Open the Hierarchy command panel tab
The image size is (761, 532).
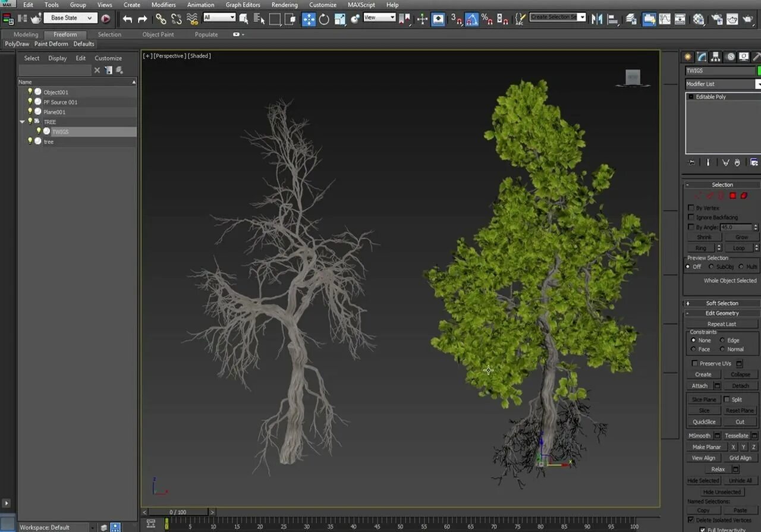point(716,57)
